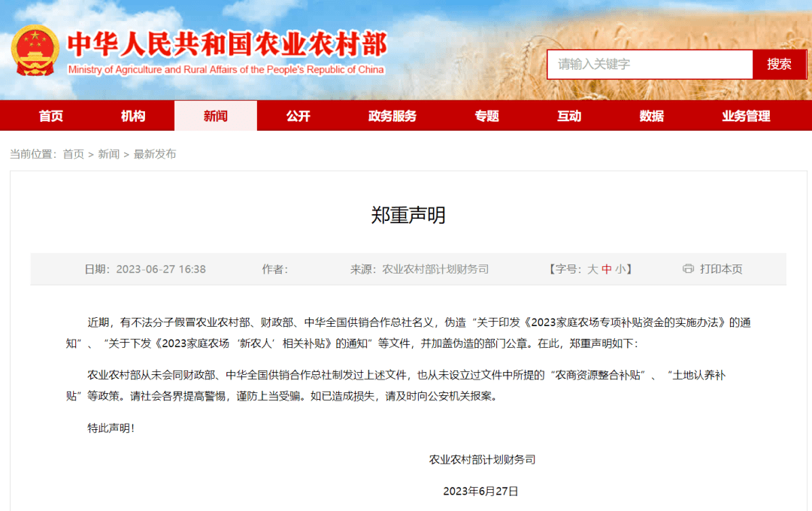Image resolution: width=812 pixels, height=511 pixels.
Task: Click the national emblem logo
Action: coord(35,51)
